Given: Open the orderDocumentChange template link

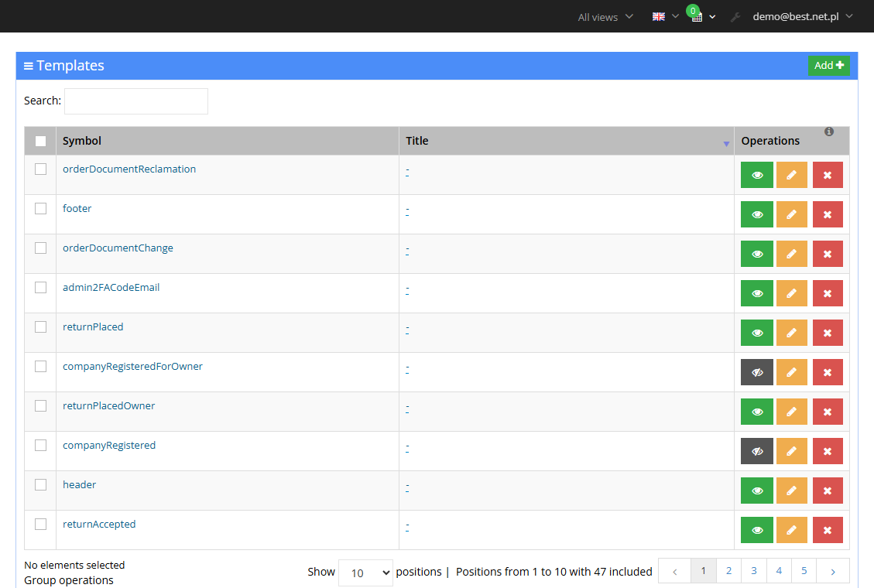Looking at the screenshot, I should 118,248.
